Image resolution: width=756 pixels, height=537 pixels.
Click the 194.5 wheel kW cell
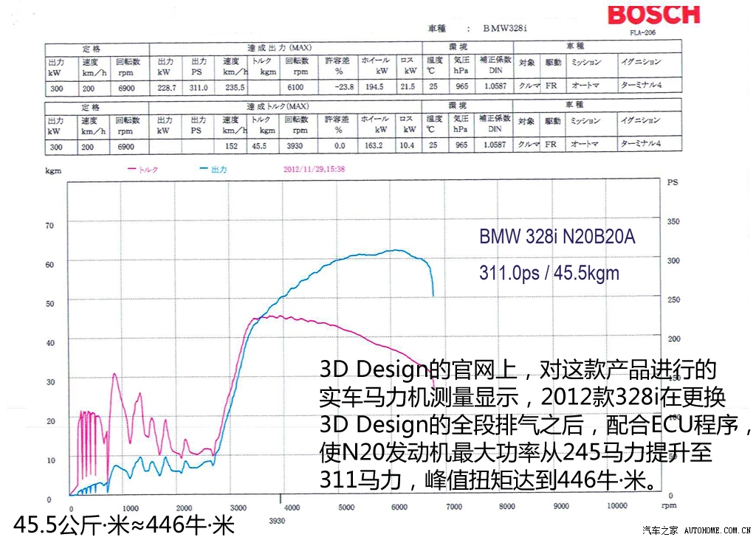(x=374, y=87)
